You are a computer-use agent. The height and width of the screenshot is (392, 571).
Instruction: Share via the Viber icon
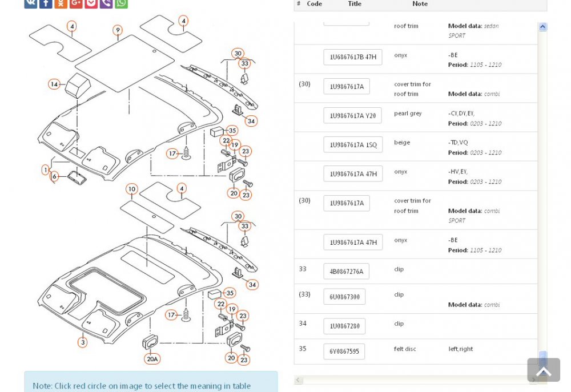click(106, 3)
